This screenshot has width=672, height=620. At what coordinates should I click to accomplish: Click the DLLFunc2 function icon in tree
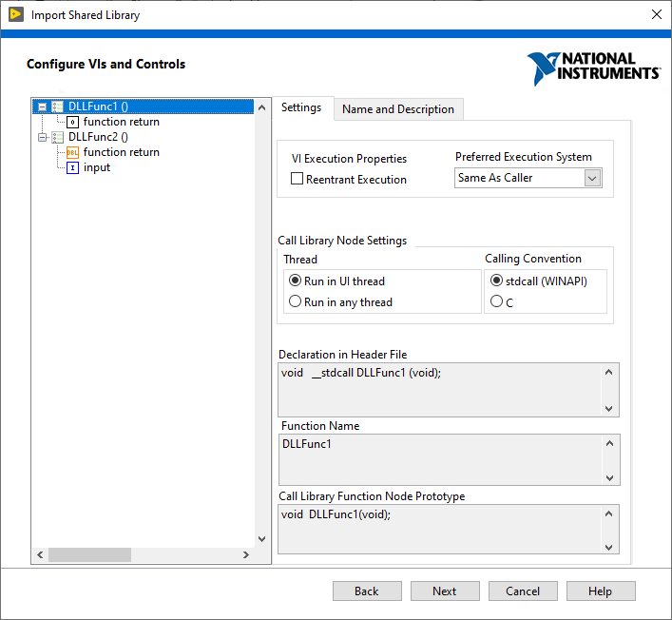[x=57, y=137]
